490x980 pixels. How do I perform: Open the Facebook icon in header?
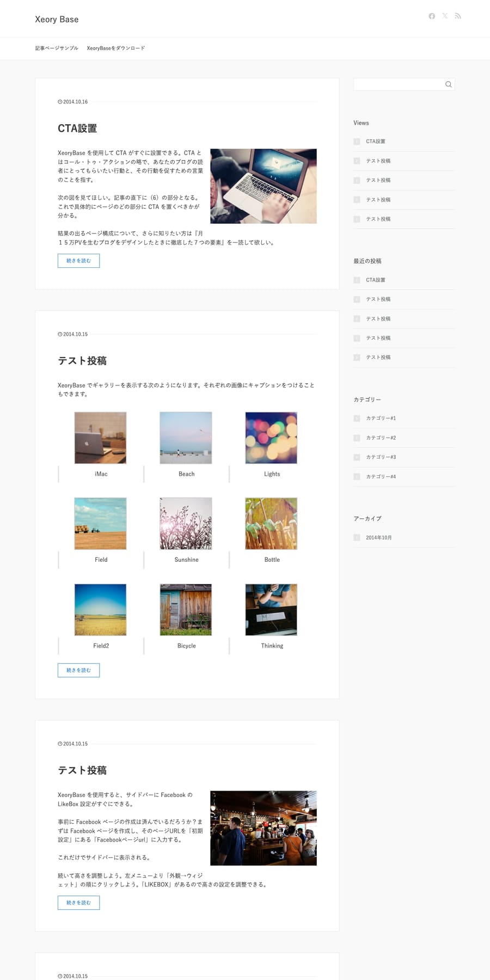(x=432, y=16)
